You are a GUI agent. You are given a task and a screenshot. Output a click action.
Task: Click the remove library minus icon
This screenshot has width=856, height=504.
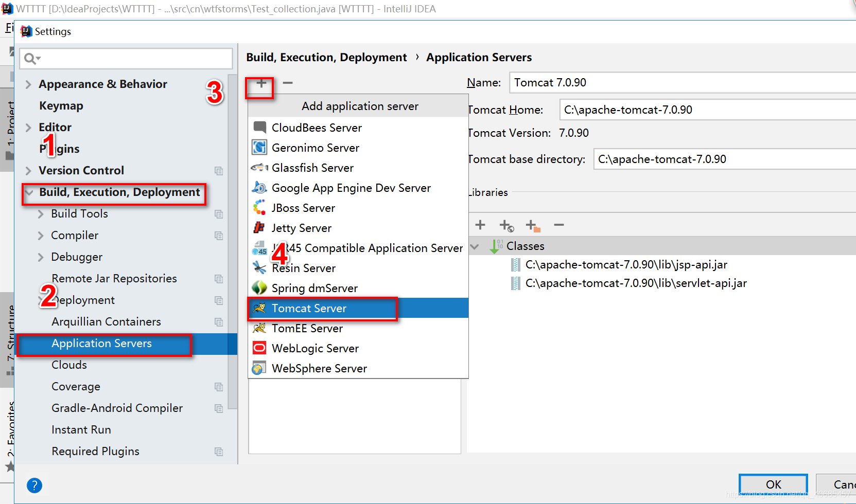559,225
